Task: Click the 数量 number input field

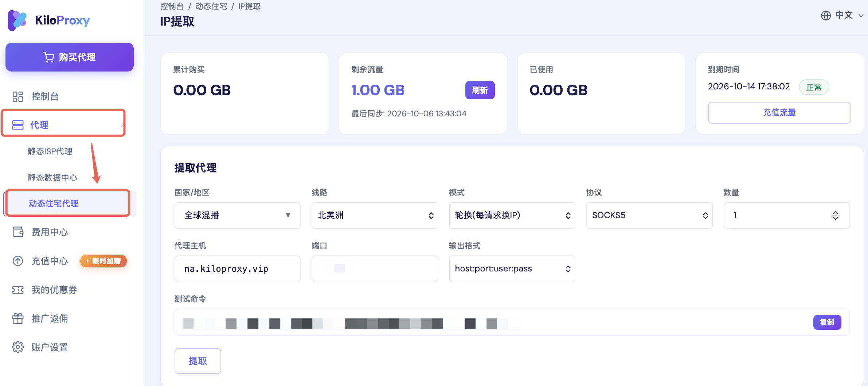Action: coord(787,216)
